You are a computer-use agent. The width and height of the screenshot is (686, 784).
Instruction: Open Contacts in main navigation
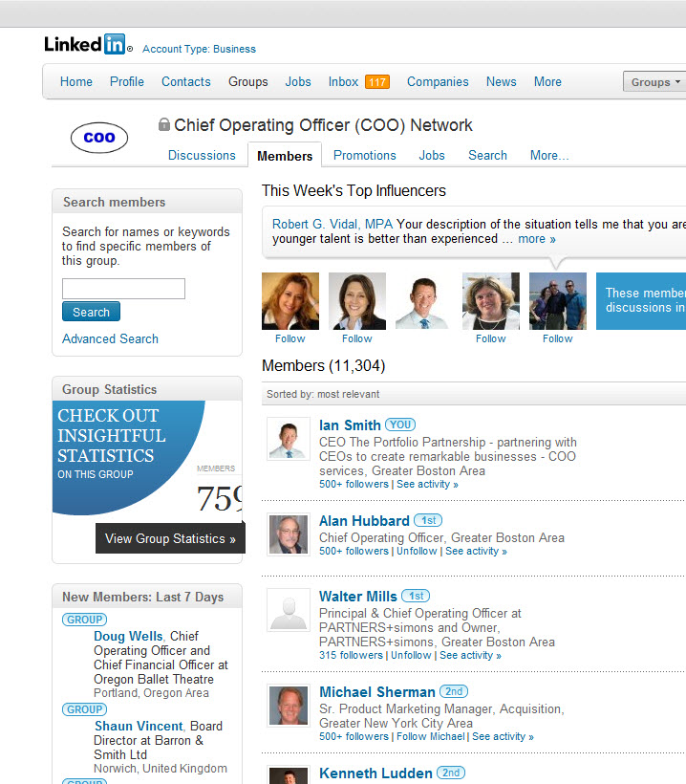(x=186, y=81)
